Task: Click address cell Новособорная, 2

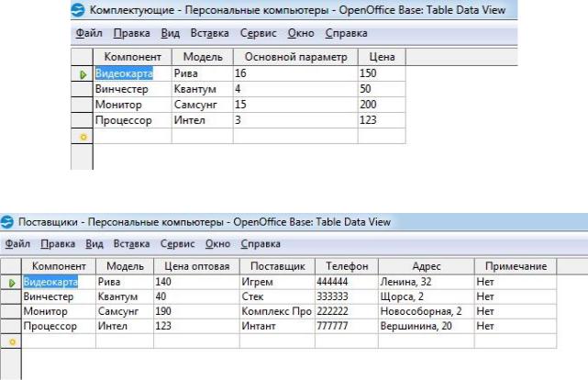Action: (427, 311)
